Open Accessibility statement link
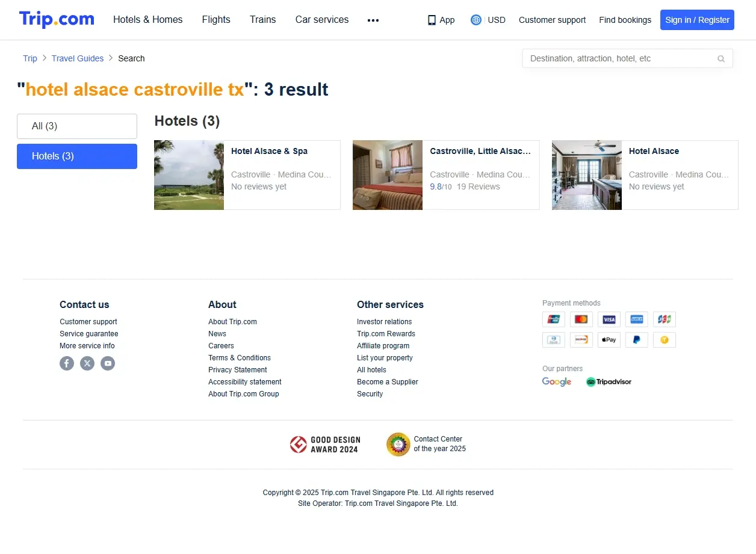The image size is (756, 554). point(245,382)
